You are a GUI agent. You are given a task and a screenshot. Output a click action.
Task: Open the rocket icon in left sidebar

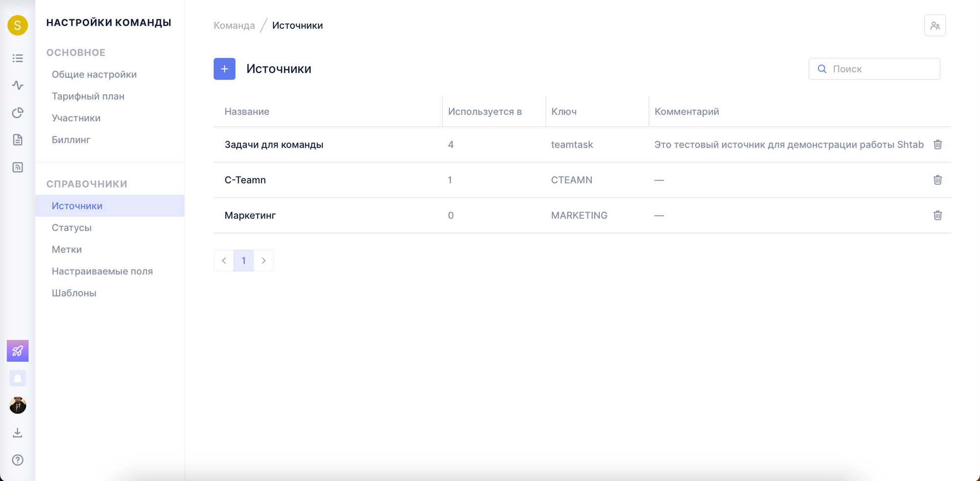[18, 351]
